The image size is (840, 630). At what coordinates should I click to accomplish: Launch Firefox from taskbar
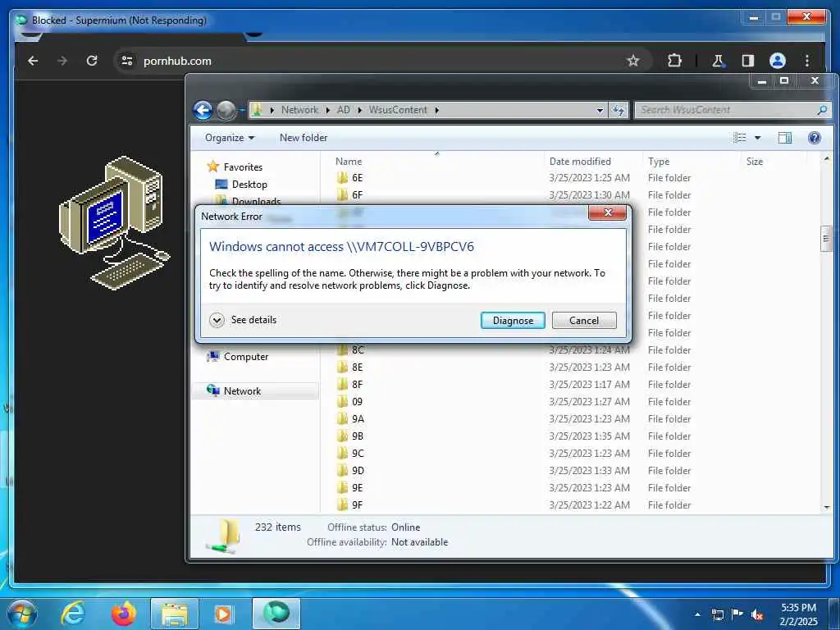pos(123,614)
